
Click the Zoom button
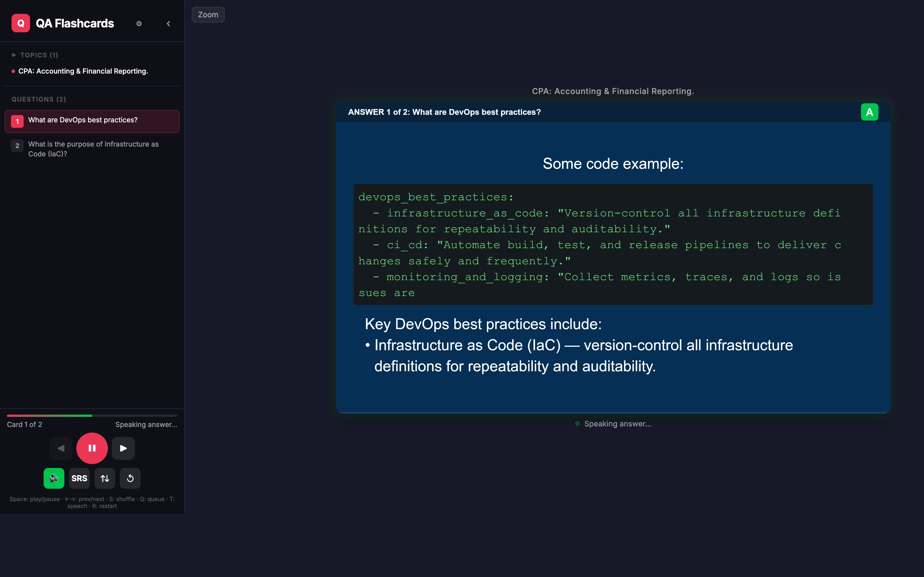click(208, 14)
